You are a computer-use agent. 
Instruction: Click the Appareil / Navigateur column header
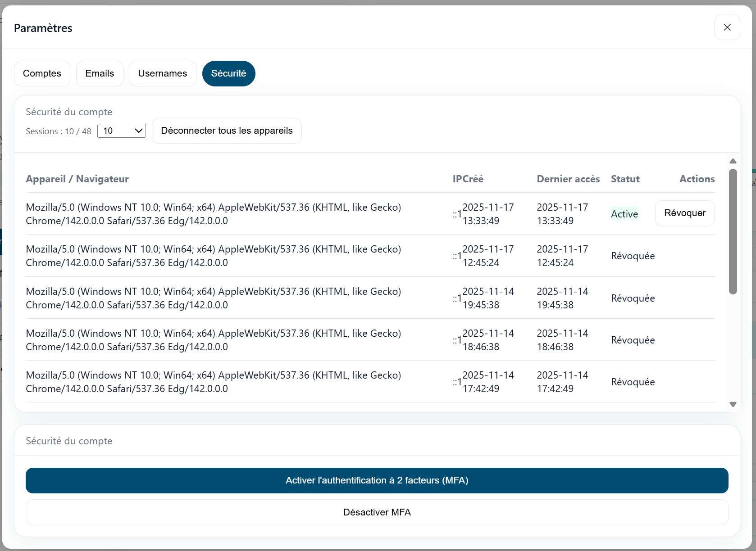(77, 179)
